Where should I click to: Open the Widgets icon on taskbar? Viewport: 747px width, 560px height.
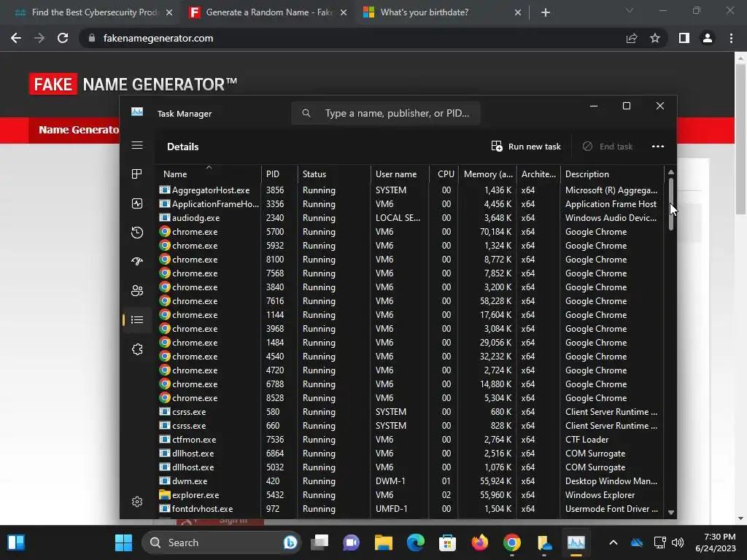click(x=16, y=542)
